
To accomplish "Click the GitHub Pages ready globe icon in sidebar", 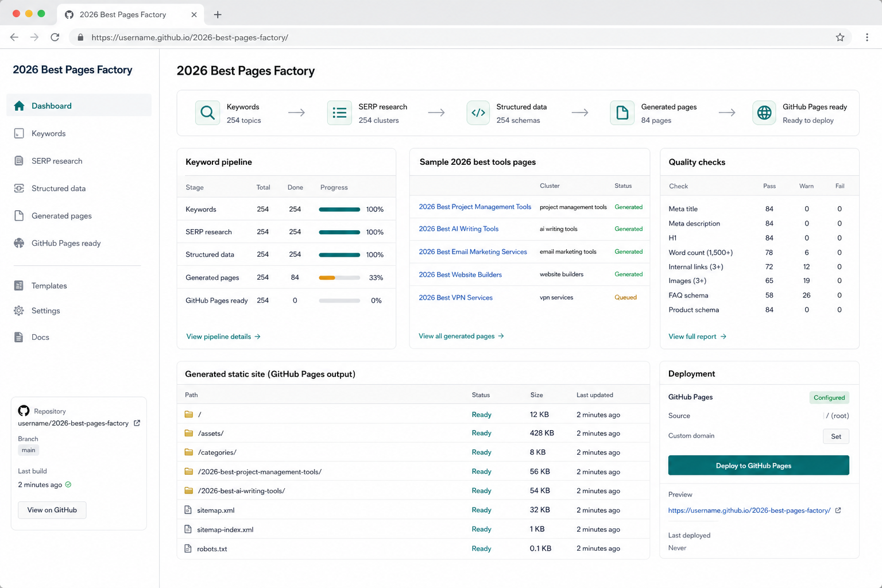I will 19,243.
